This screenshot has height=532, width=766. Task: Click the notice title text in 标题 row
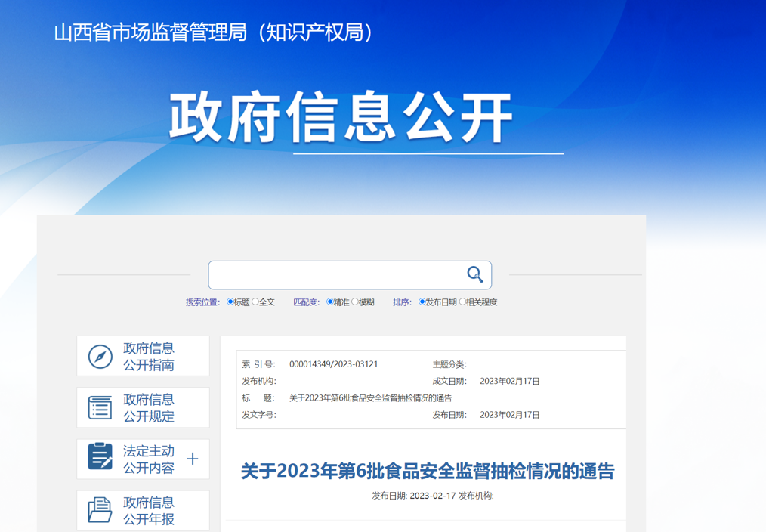[370, 398]
